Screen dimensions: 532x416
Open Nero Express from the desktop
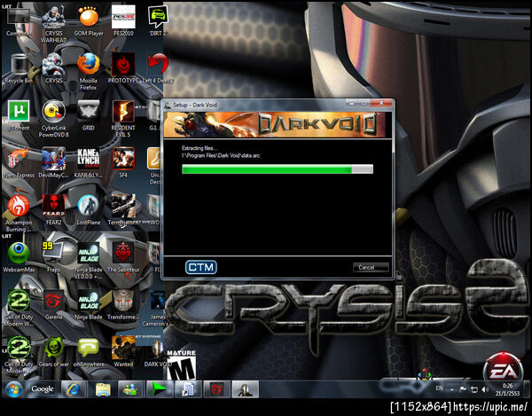click(19, 163)
